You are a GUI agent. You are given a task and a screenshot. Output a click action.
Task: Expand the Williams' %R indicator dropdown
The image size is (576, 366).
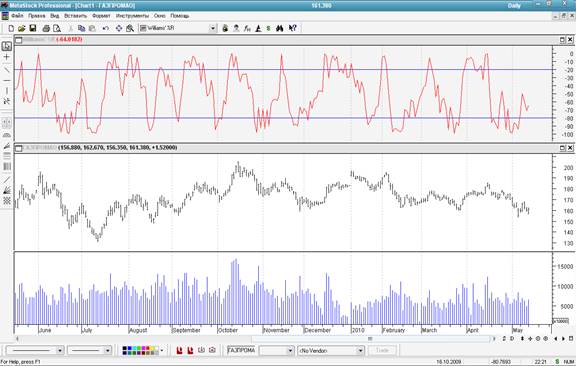pos(213,28)
